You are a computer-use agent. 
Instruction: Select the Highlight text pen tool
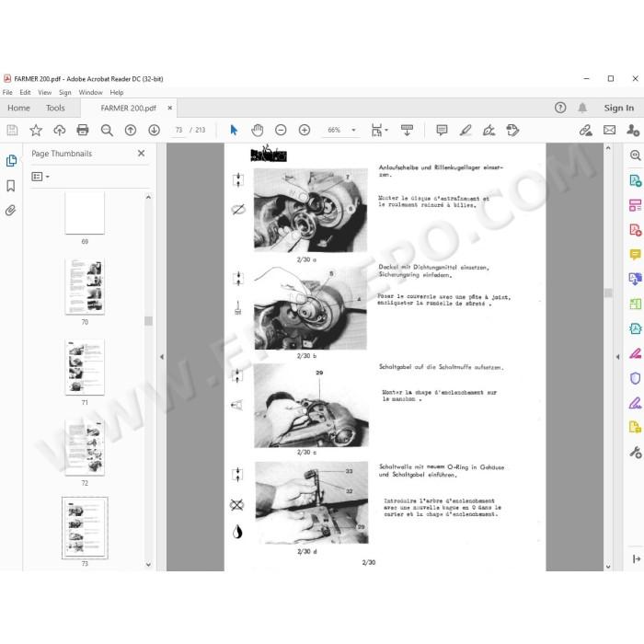tap(466, 131)
